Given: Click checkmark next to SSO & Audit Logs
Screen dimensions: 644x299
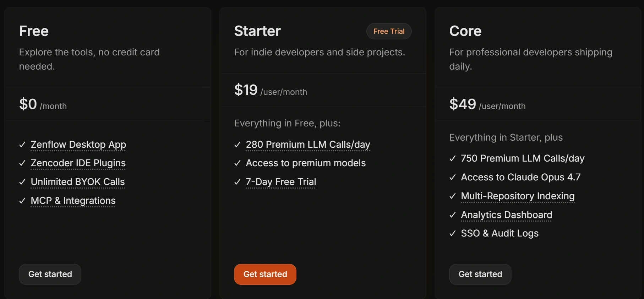Looking at the screenshot, I should 453,233.
